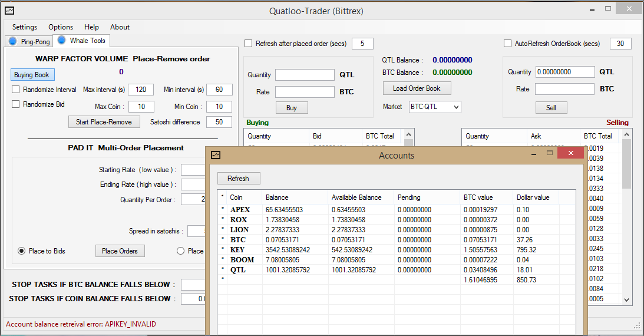This screenshot has width=644, height=336.
Task: Click the Bid column header in Buying list
Action: coord(335,136)
